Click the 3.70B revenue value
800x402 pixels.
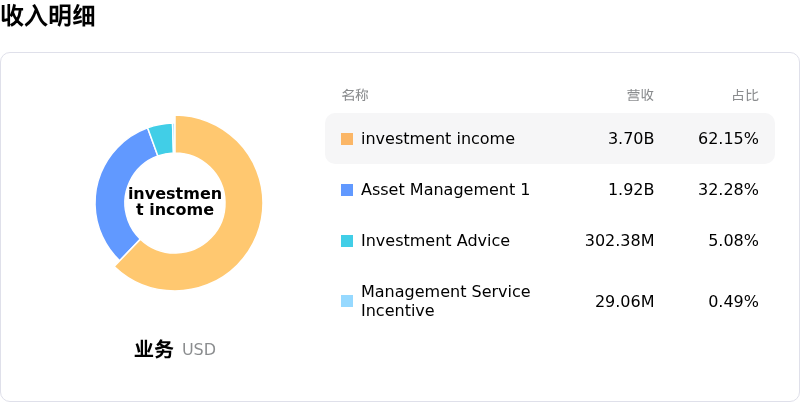pyautogui.click(x=631, y=139)
